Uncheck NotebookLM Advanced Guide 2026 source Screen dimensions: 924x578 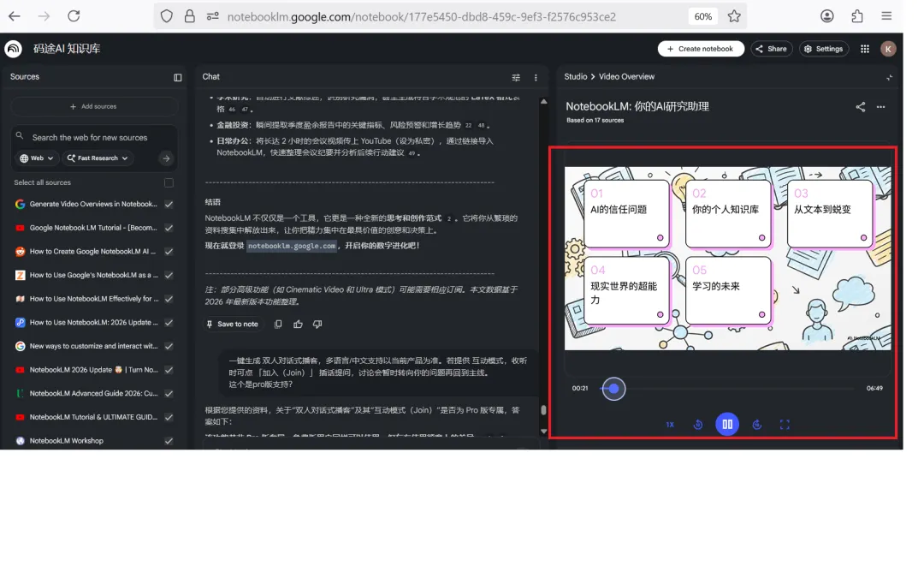coord(169,393)
